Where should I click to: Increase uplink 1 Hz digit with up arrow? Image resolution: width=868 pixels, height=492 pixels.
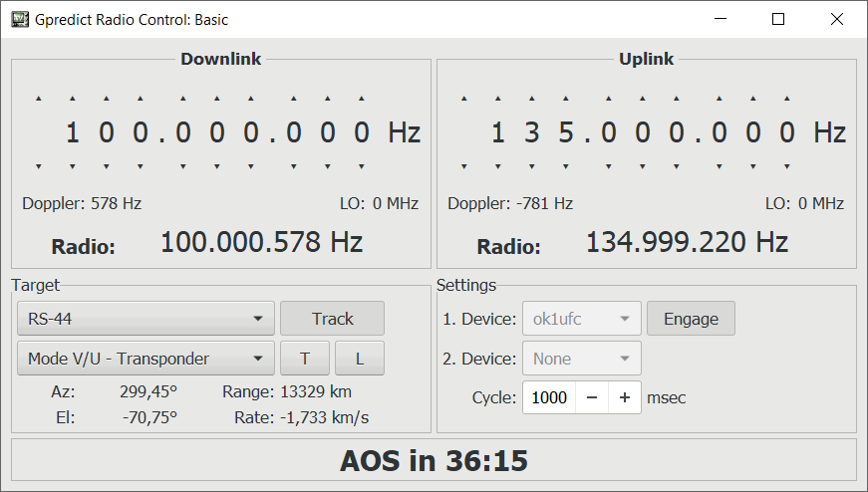787,99
